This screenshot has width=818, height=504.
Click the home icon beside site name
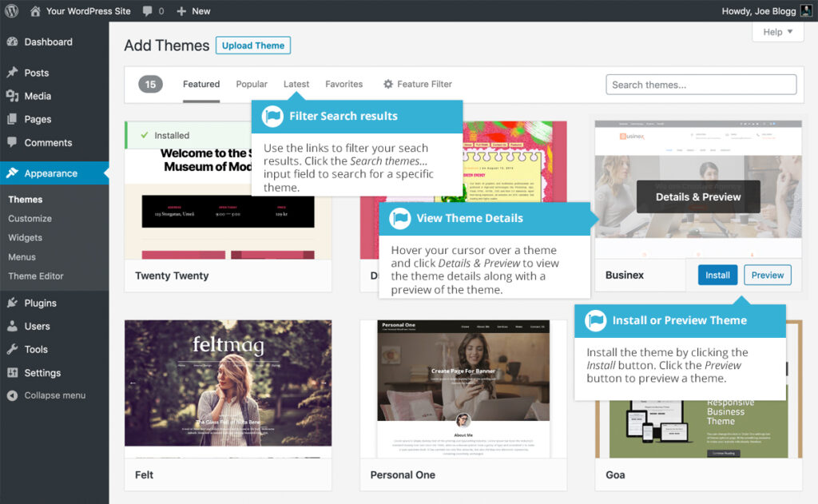(35, 11)
